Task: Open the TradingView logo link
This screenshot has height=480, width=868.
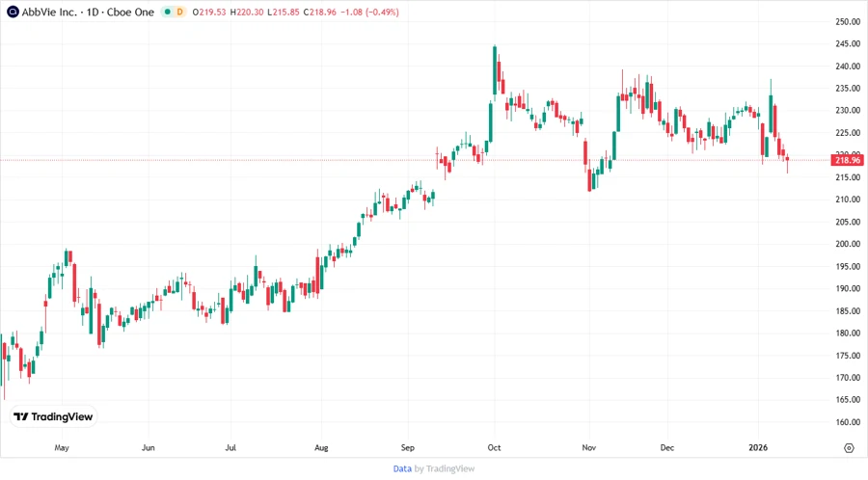Action: [x=53, y=416]
